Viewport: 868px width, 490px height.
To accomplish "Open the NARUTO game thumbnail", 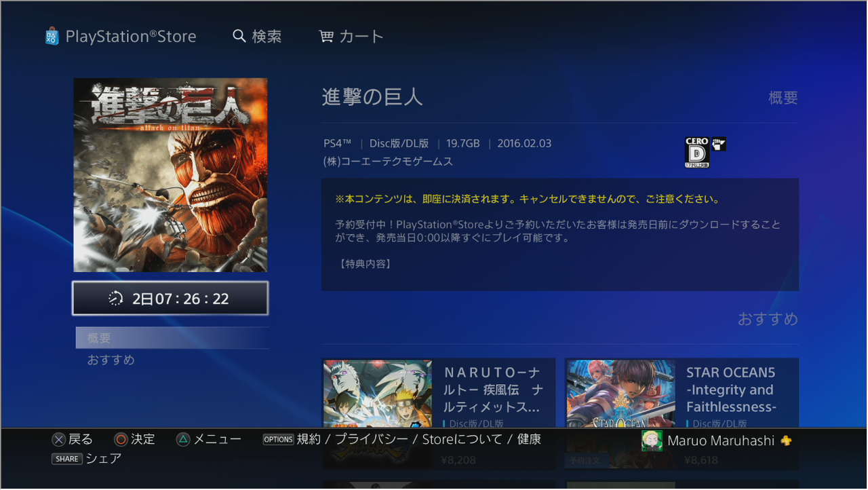I will [x=378, y=393].
